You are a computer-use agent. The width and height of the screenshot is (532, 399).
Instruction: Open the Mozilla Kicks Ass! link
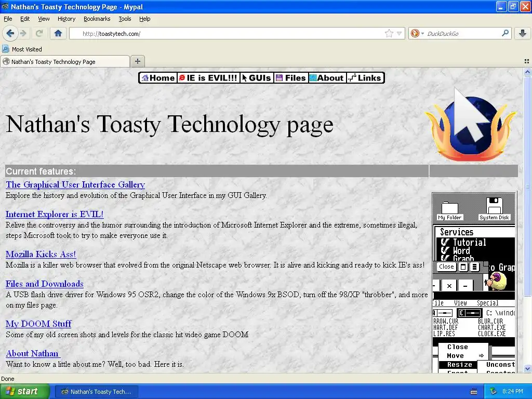41,254
